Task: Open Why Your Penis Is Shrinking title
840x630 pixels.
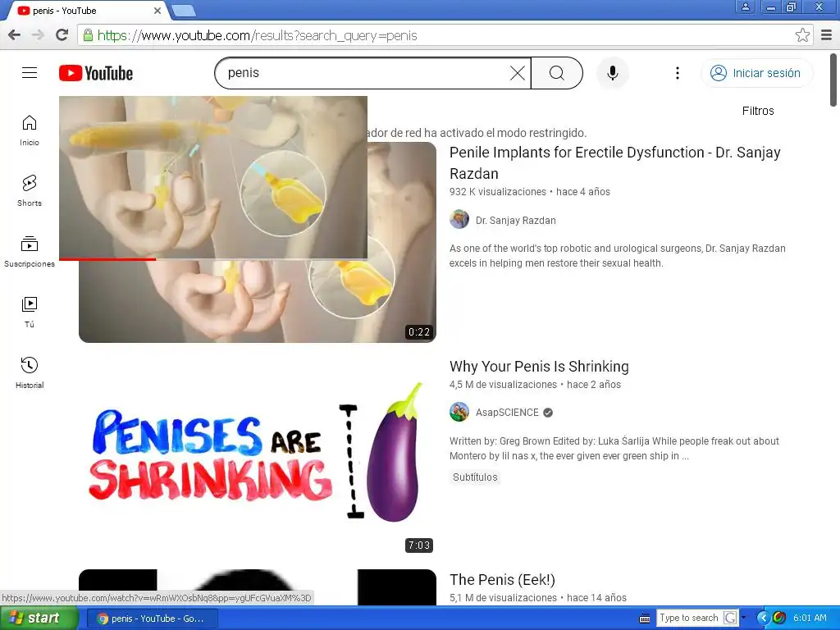Action: tap(539, 367)
